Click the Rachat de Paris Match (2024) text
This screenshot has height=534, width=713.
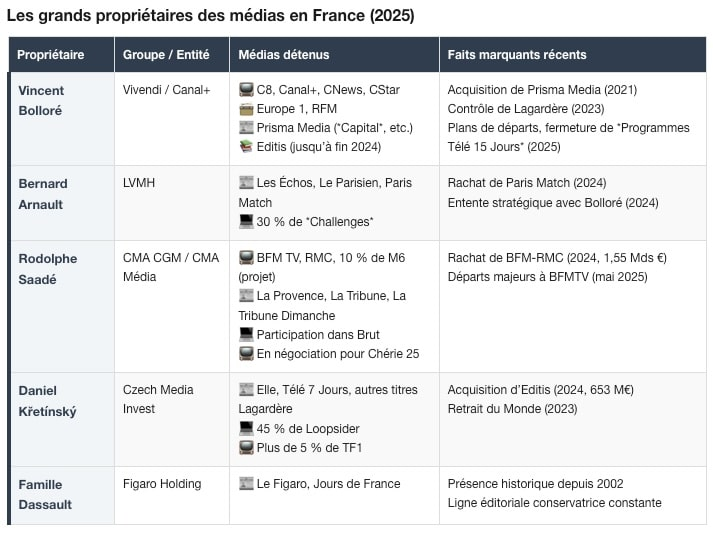click(527, 184)
